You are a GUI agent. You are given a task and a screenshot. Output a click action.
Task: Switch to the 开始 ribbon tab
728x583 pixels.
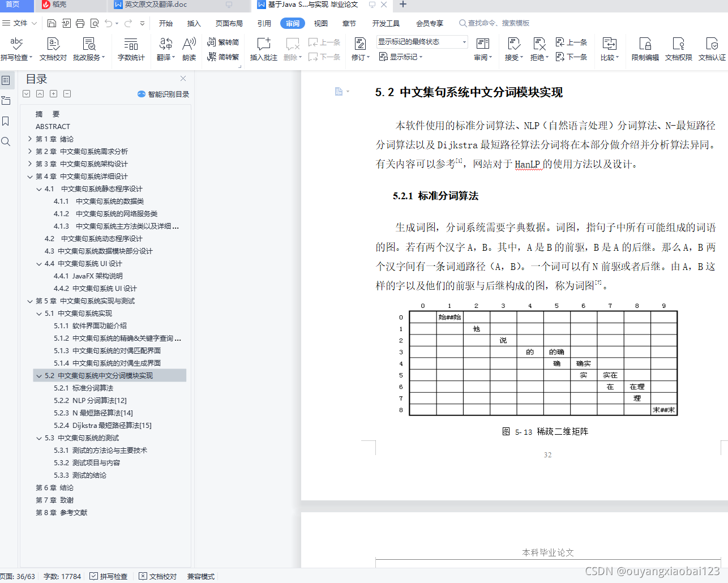pos(166,23)
